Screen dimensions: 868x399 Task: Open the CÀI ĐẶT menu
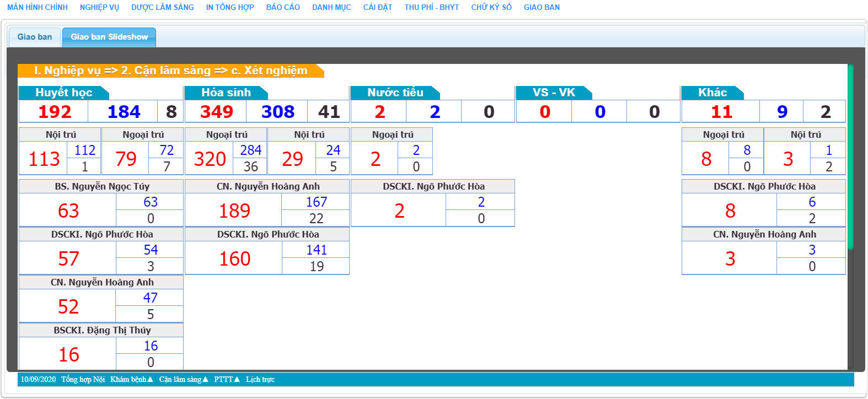coord(377,7)
